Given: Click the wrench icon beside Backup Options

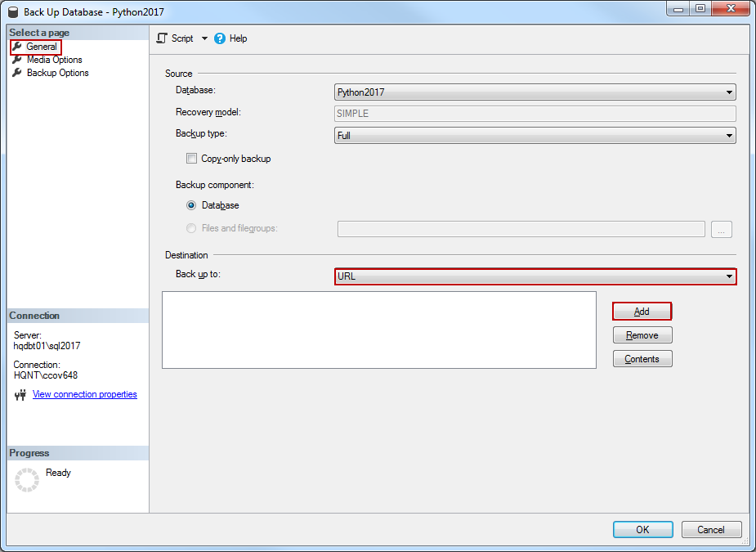Looking at the screenshot, I should (17, 73).
